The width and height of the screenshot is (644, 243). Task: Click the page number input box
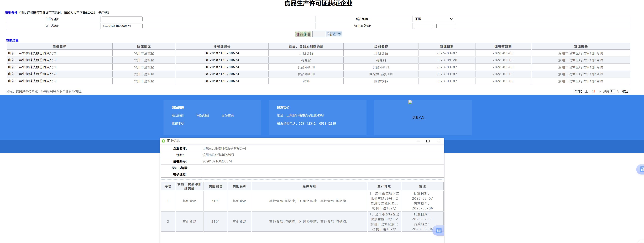point(612,91)
